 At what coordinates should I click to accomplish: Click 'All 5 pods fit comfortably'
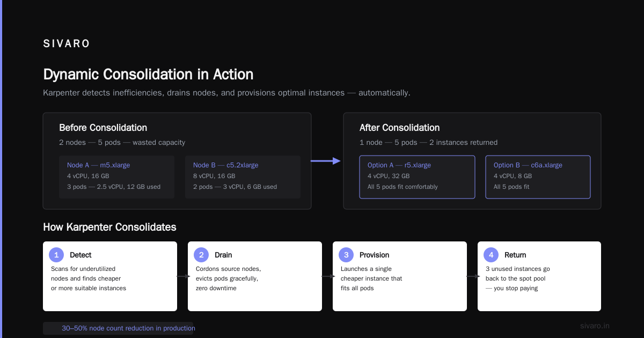pyautogui.click(x=402, y=187)
